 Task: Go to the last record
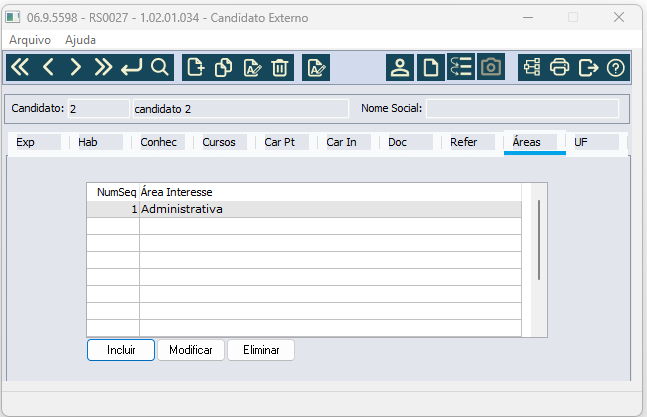(103, 67)
